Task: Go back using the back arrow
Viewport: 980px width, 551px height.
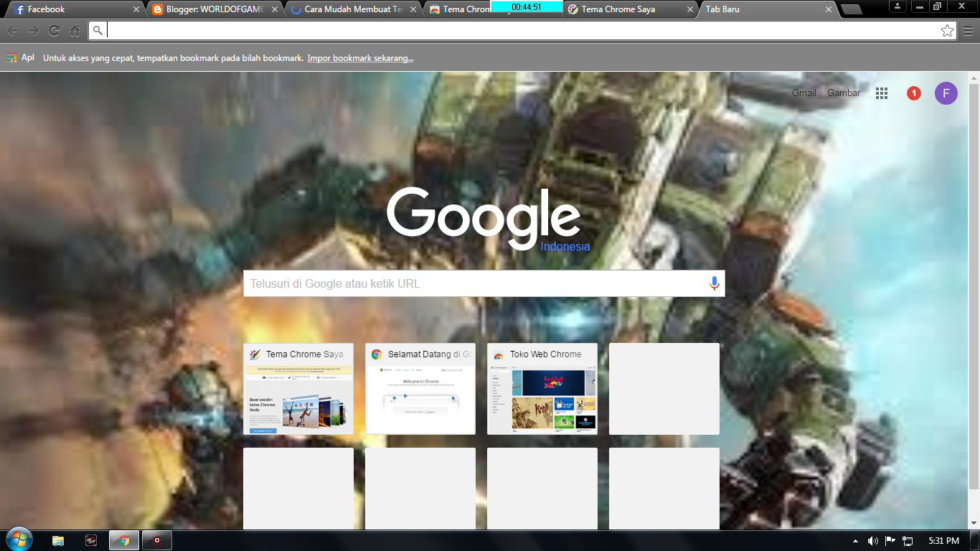Action: pos(12,31)
